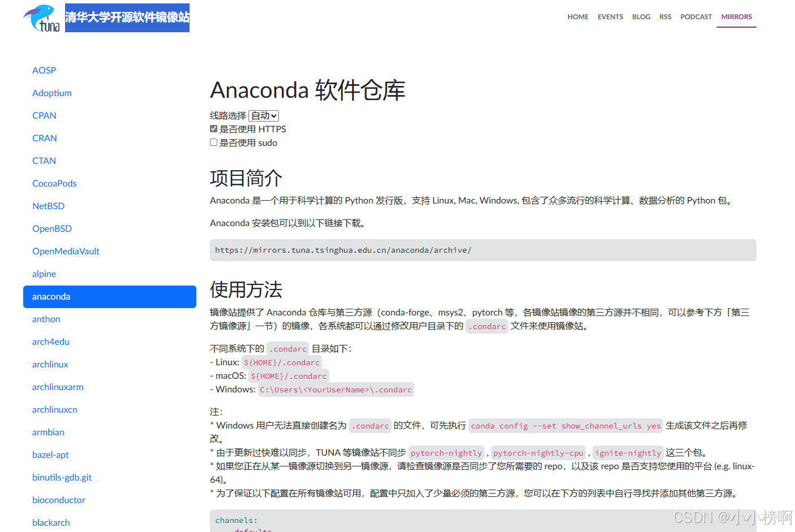Open the NetBSD sidebar entry

(49, 206)
